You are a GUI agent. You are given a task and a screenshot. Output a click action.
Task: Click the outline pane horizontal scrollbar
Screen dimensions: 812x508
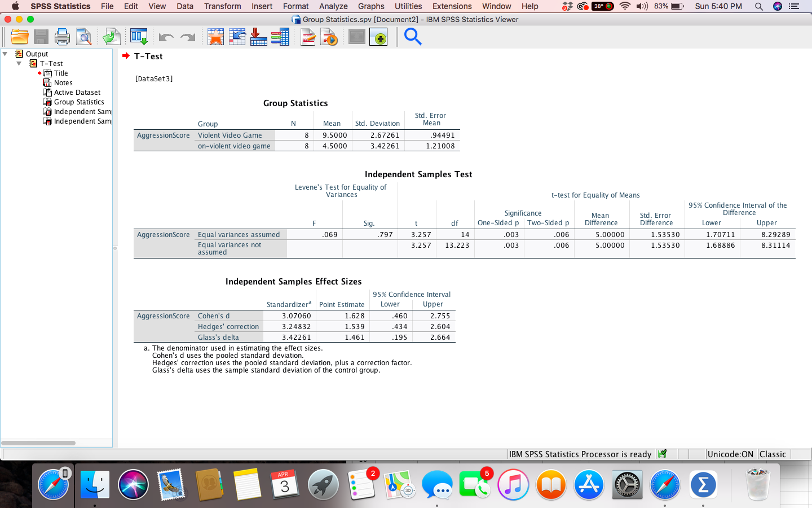tap(38, 443)
